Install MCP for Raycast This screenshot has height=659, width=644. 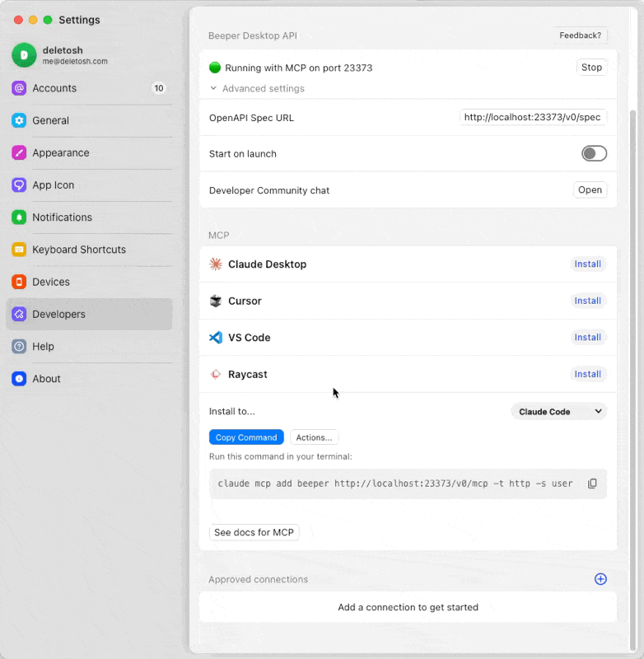pos(588,374)
